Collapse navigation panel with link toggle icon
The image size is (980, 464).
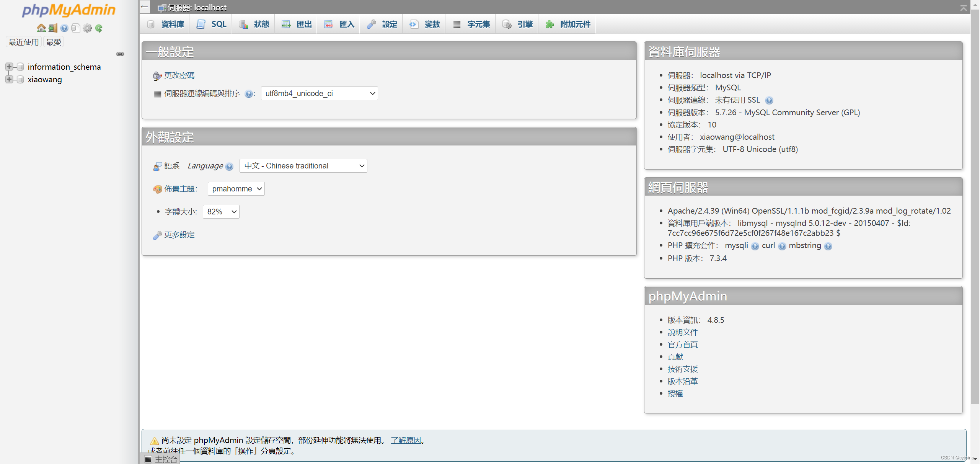[x=120, y=54]
